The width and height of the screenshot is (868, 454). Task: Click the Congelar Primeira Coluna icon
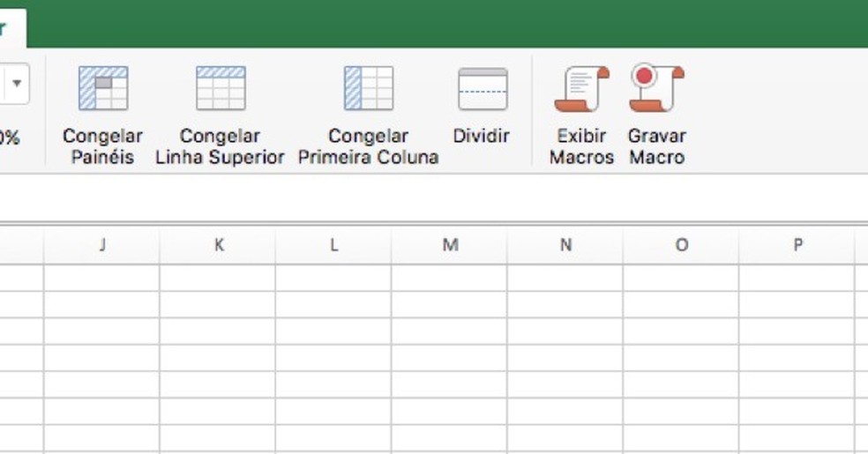[x=368, y=88]
